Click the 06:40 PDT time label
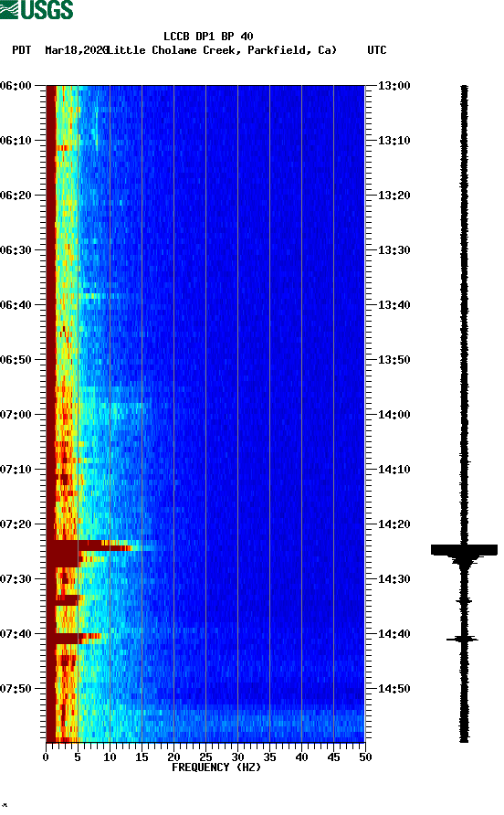The height and width of the screenshot is (815, 504). [16, 305]
